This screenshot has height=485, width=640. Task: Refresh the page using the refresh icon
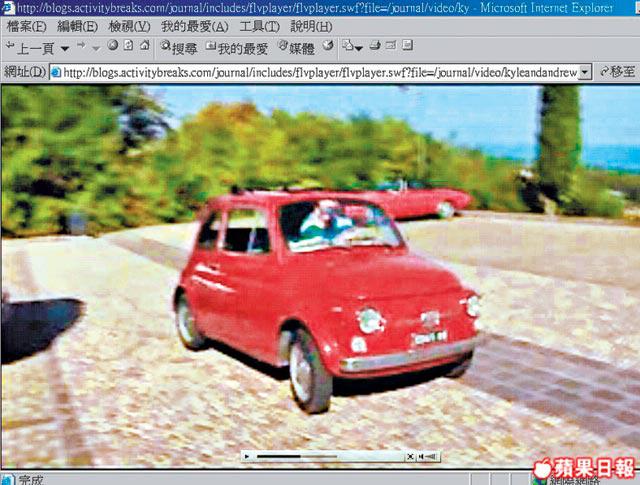coord(129,45)
